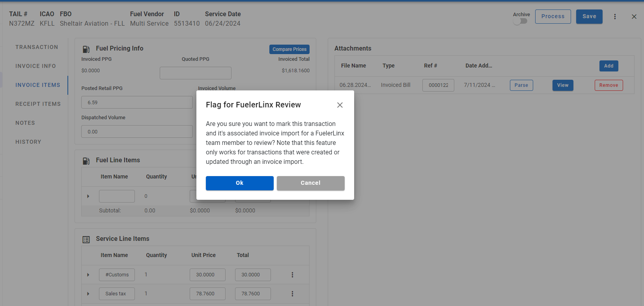The height and width of the screenshot is (306, 644).
Task: Open the Transaction section
Action: pos(37,47)
